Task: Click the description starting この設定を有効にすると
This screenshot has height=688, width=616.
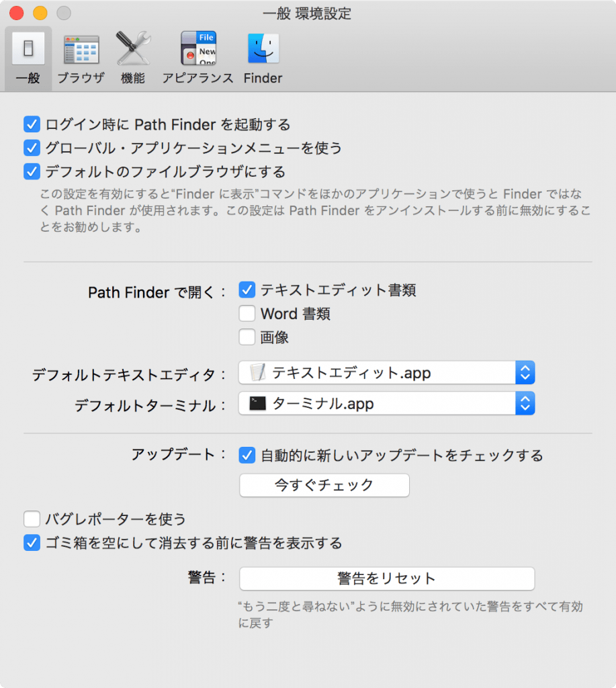Action: pyautogui.click(x=316, y=210)
